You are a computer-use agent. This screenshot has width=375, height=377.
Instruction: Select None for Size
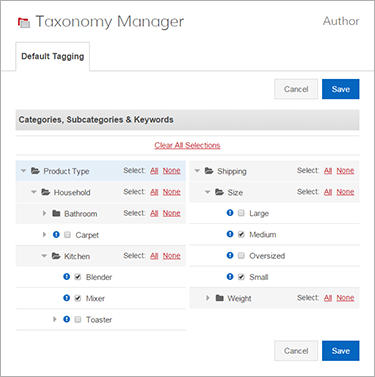point(345,192)
